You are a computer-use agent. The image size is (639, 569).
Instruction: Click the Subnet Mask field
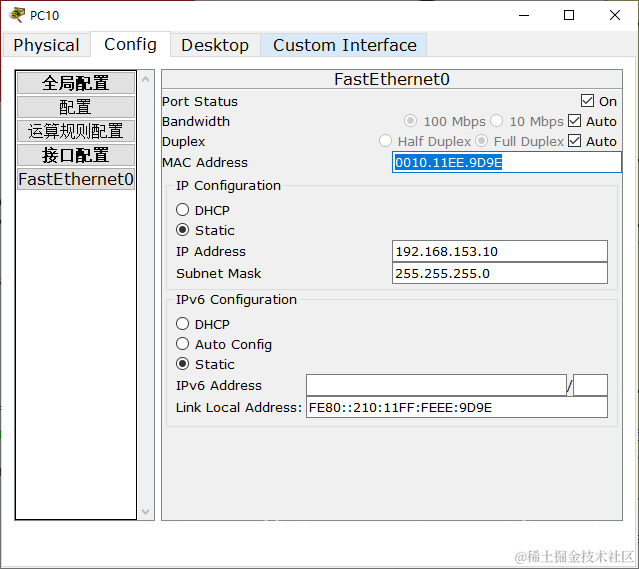[500, 273]
